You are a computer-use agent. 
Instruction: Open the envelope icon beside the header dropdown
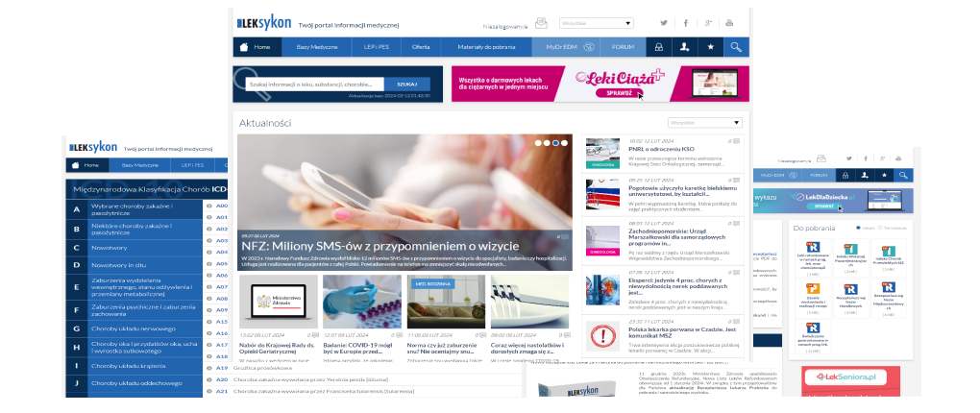[542, 22]
